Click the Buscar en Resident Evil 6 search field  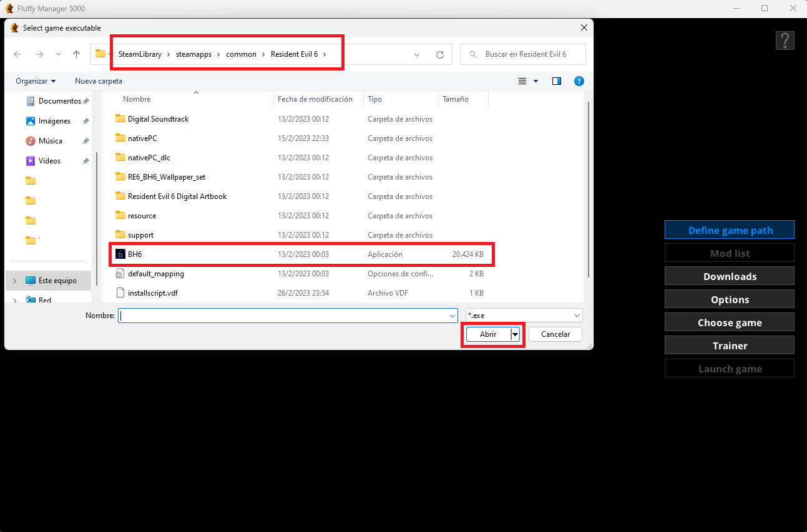[x=523, y=54]
